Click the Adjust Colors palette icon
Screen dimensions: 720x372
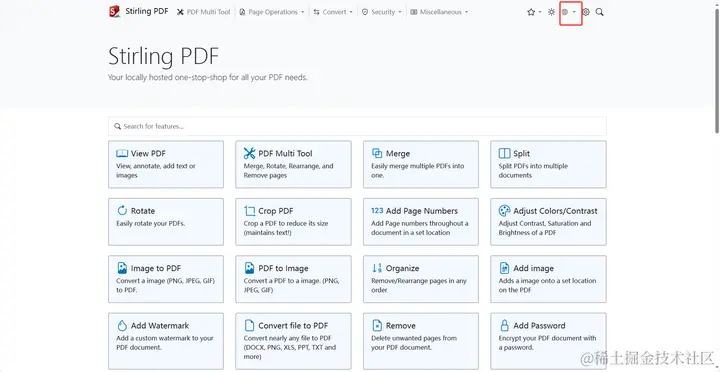pos(504,211)
